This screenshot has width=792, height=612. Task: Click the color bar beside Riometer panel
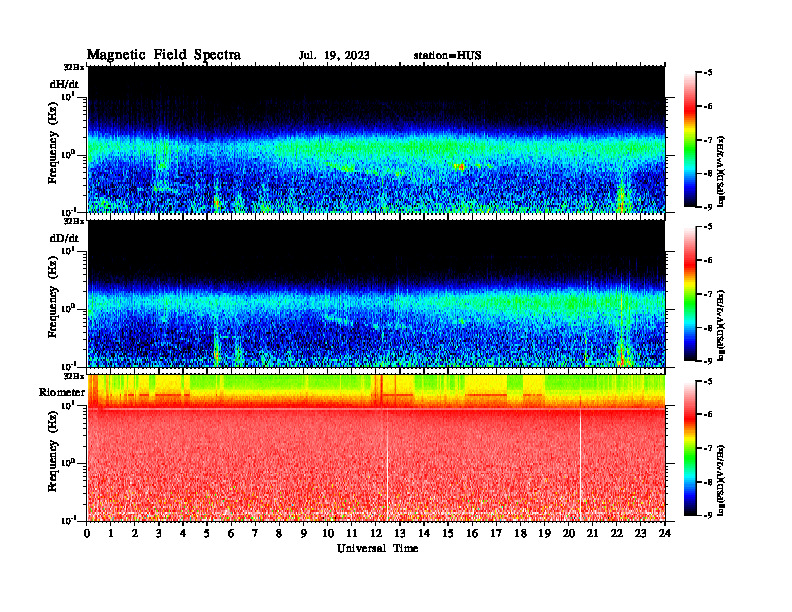[690, 448]
